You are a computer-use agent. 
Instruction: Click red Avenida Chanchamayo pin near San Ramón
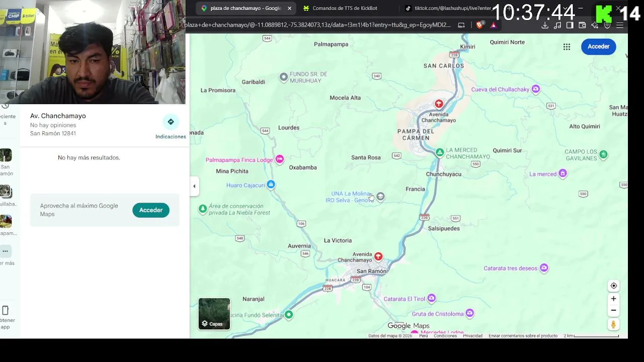coord(378,256)
